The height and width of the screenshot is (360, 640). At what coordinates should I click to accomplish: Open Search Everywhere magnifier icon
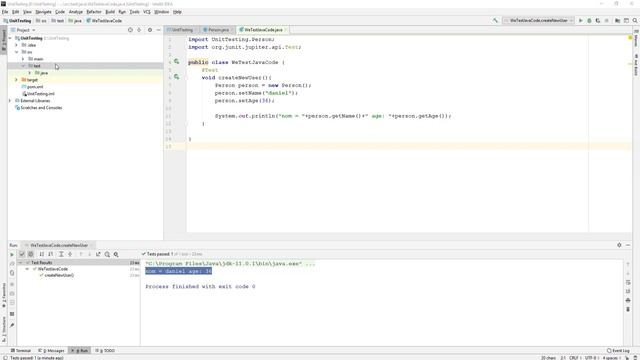coord(635,20)
